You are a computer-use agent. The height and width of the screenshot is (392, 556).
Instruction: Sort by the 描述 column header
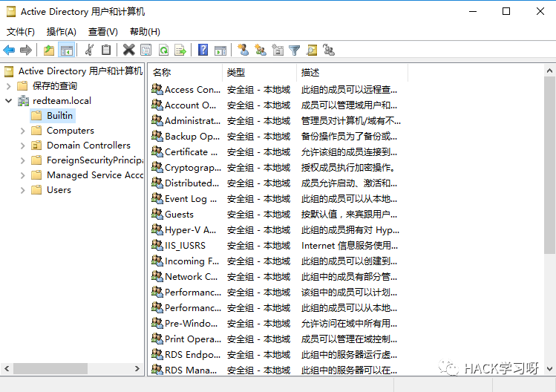coord(352,72)
